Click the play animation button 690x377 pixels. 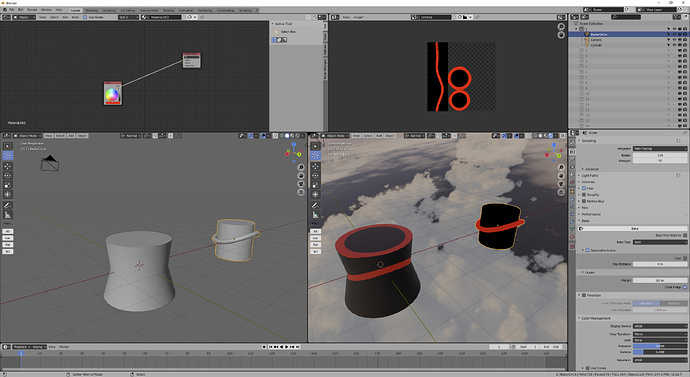tap(287, 347)
